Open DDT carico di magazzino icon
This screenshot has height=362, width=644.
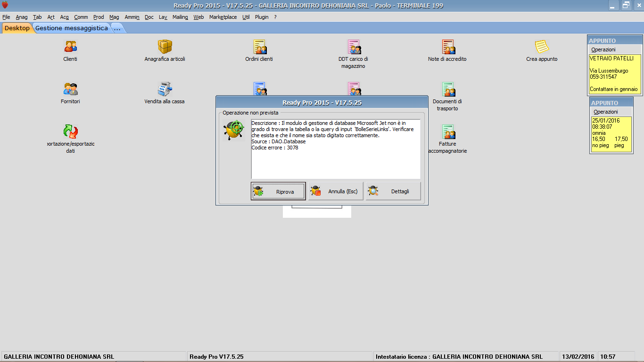(354, 47)
